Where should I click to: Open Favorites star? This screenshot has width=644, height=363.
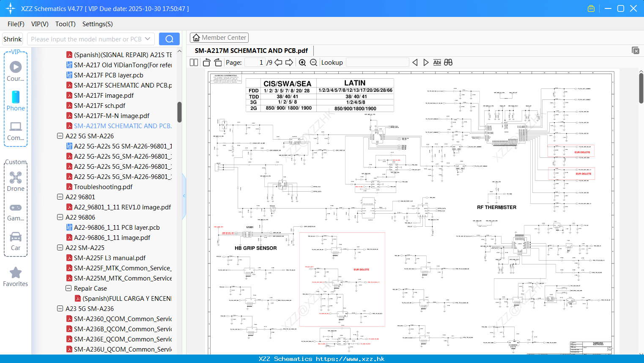(16, 277)
